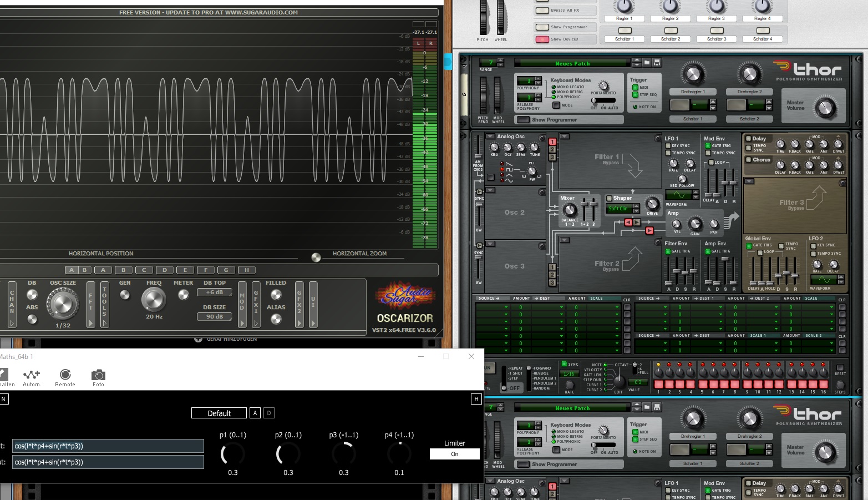Toggle Filter Env GATE TRIG

(668, 251)
